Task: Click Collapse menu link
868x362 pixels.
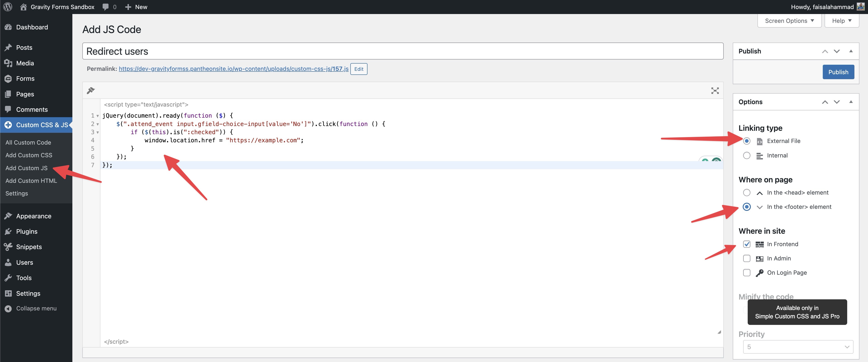Action: 36,308
